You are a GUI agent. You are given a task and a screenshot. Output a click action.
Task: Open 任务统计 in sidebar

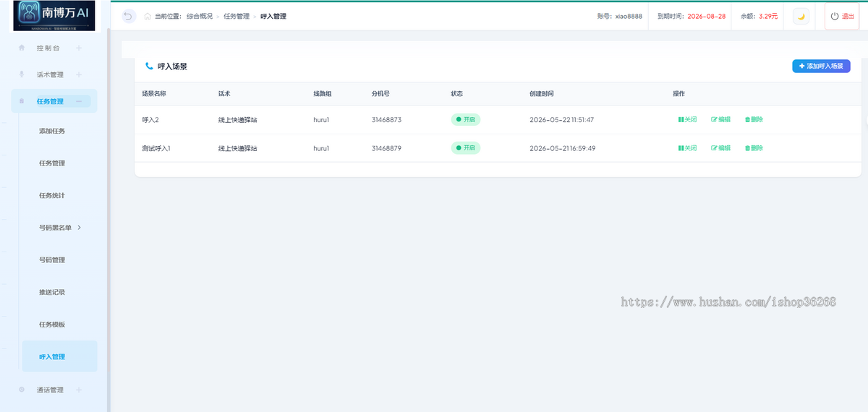(52, 195)
